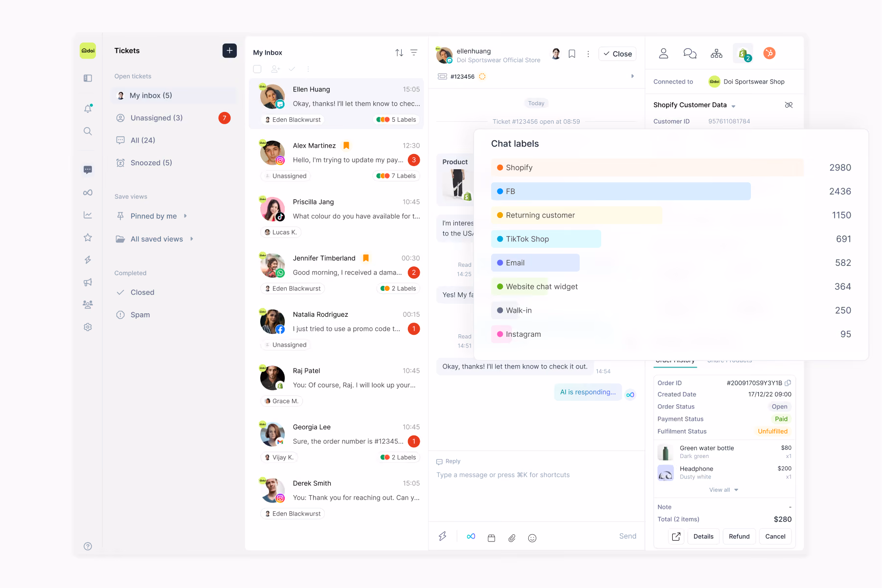Open the Unassigned assignee chip on Natalia Rodriguez
The height and width of the screenshot is (588, 882).
tap(286, 345)
